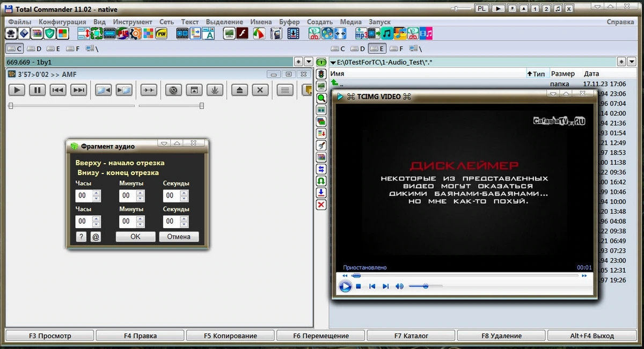644x349 pixels.
Task: Click the mp3 converter toolbar icon
Action: point(361,34)
